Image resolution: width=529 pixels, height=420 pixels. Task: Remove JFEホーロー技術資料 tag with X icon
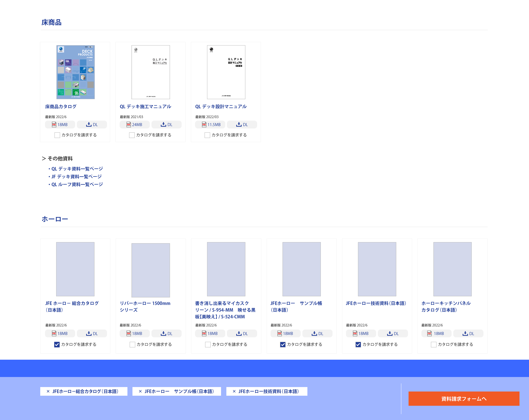234,391
